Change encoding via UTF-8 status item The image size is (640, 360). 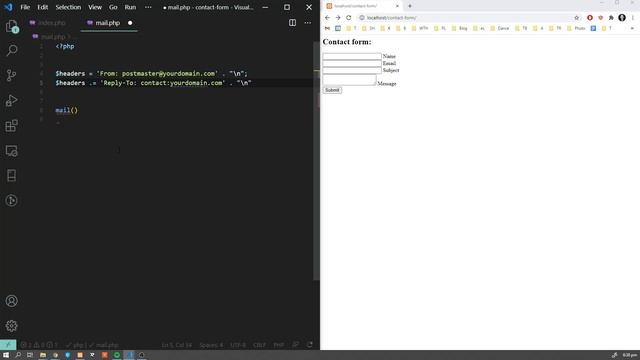point(238,345)
